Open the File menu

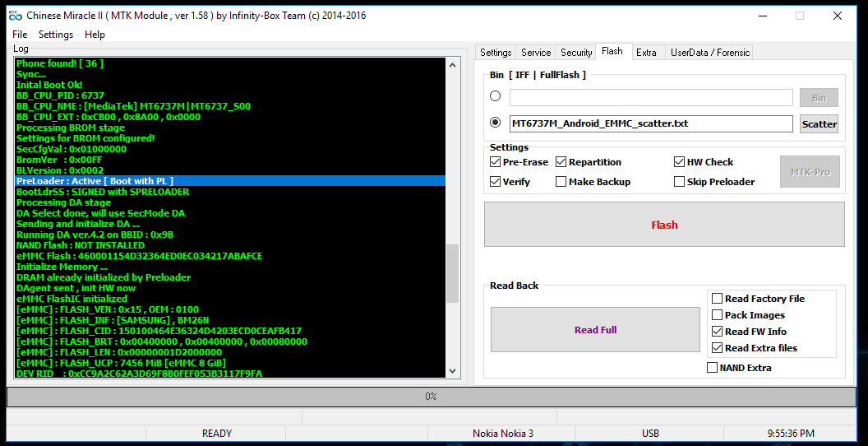click(20, 35)
